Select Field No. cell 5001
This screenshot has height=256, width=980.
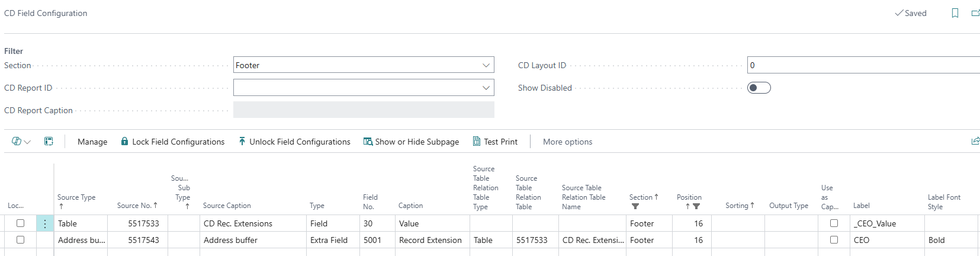(377, 240)
